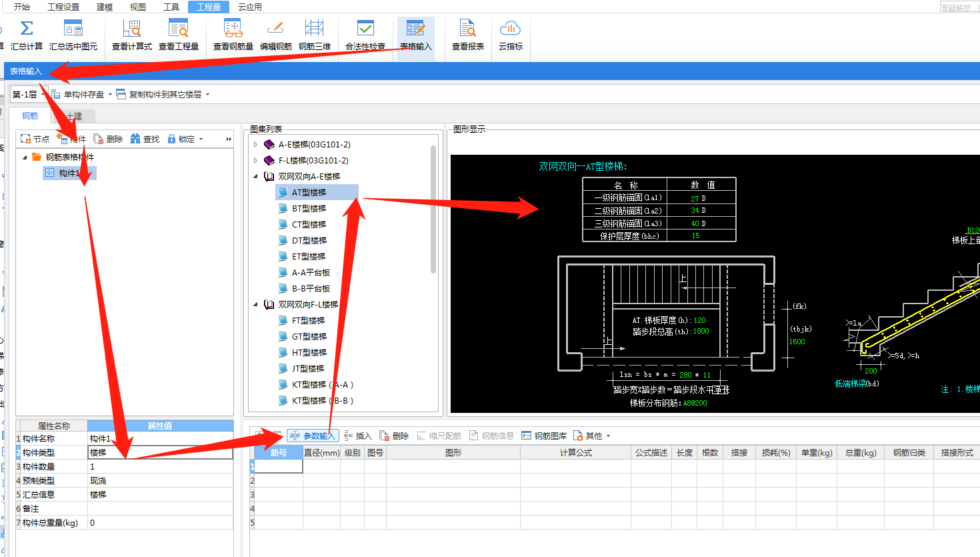Viewport: 980px width, 557px height.
Task: Switch to 建模 ribbon tab
Action: [x=105, y=7]
